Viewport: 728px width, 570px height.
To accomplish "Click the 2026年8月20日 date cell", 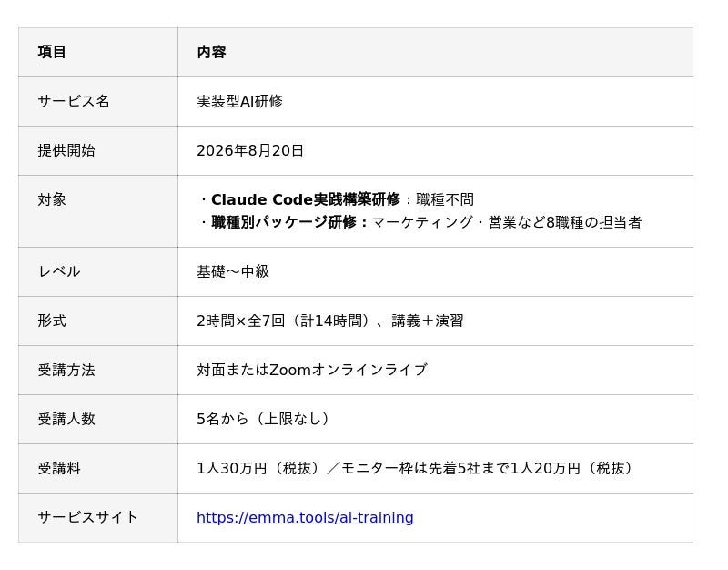I will click(x=249, y=150).
